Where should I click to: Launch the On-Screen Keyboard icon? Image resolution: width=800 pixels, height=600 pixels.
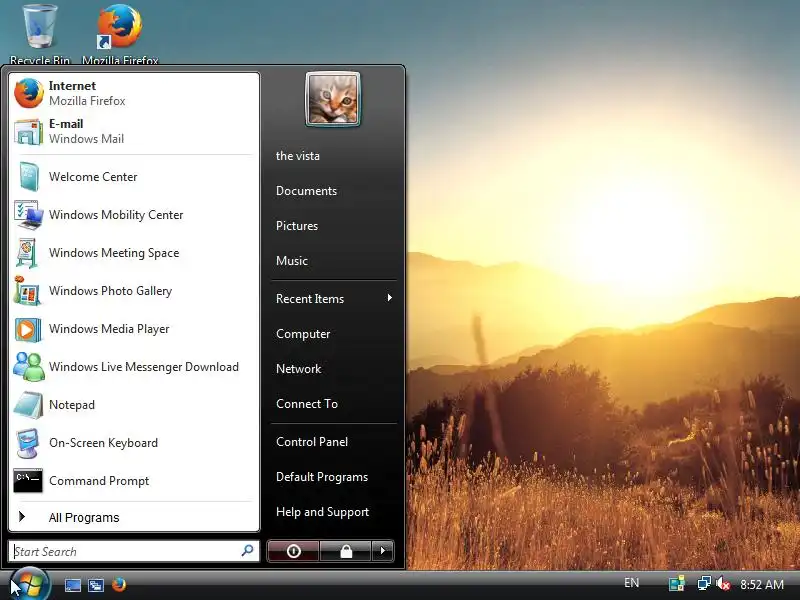pyautogui.click(x=28, y=443)
